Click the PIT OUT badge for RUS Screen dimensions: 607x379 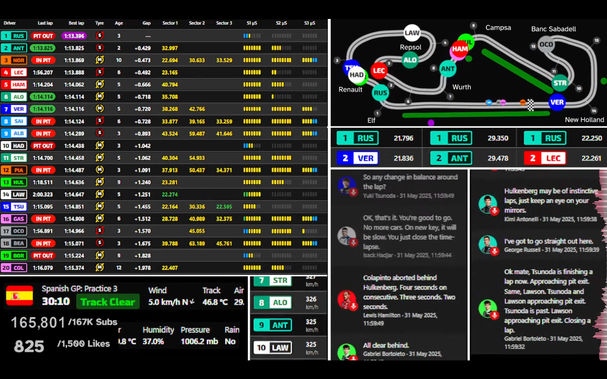pos(43,36)
